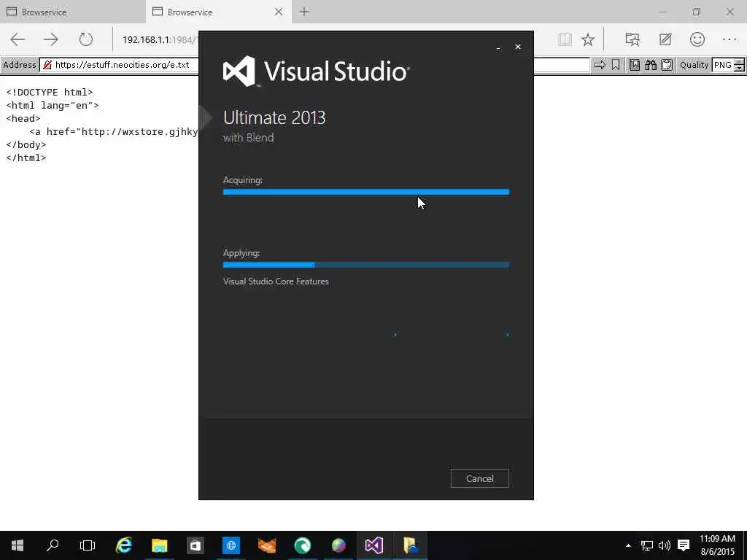Launch Internet Explorer from the taskbar
Image resolution: width=747 pixels, height=560 pixels.
click(124, 545)
